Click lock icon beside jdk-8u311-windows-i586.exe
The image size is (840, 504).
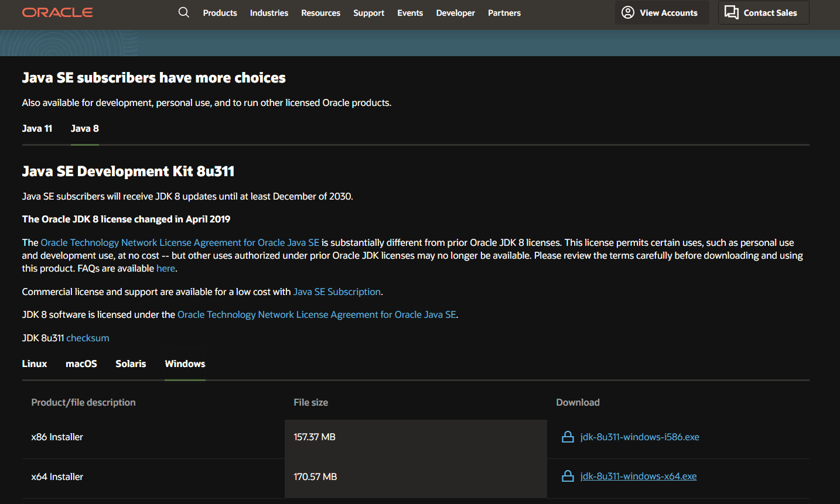pyautogui.click(x=568, y=437)
